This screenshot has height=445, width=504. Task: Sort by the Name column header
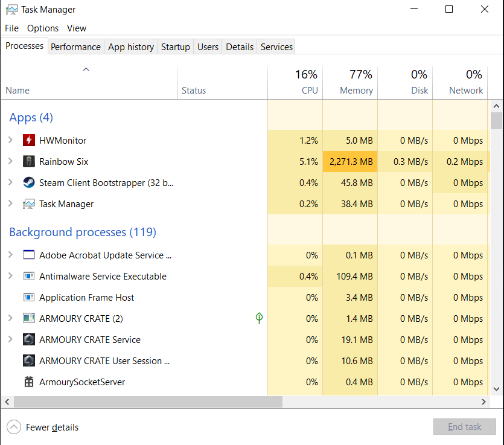(89, 83)
